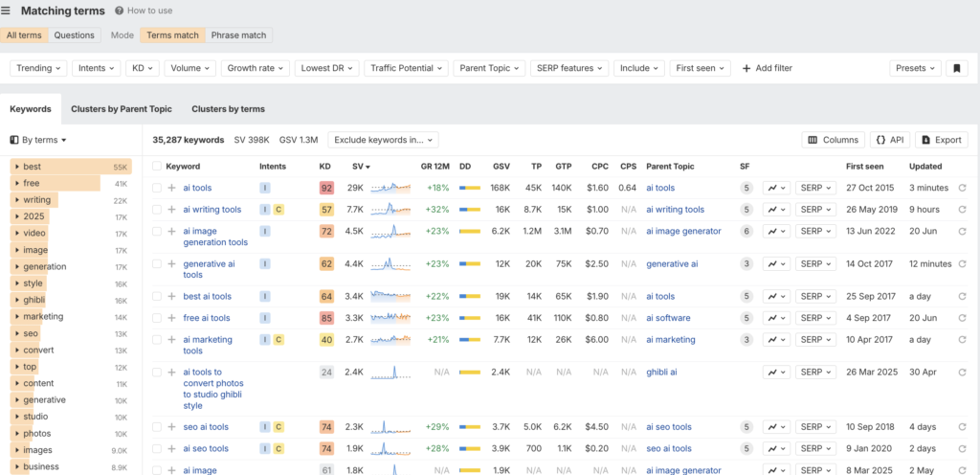980x475 pixels.
Task: Check the generative ai tools checkbox
Action: (157, 263)
